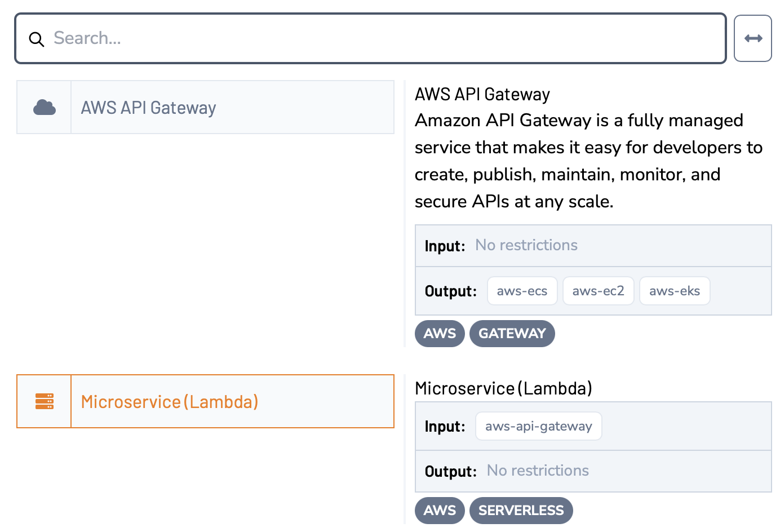
Task: Click the aws-ec2 output chip
Action: [x=598, y=291]
